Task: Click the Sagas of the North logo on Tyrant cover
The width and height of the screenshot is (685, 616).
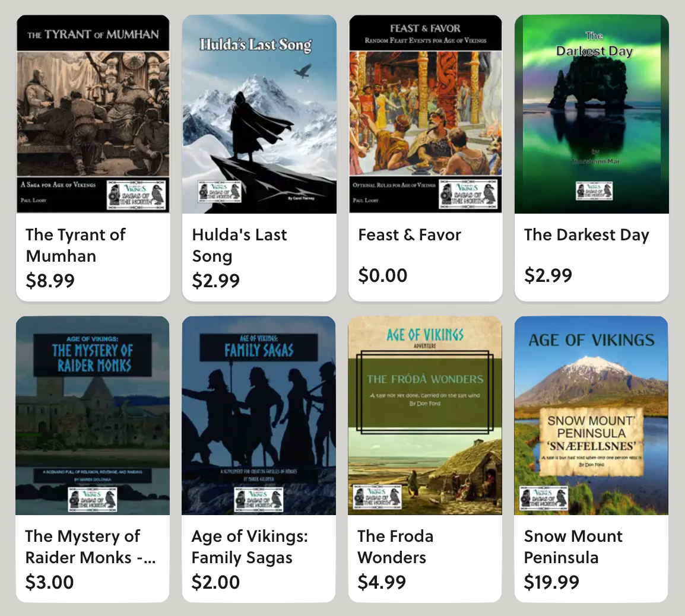Action: [137, 195]
